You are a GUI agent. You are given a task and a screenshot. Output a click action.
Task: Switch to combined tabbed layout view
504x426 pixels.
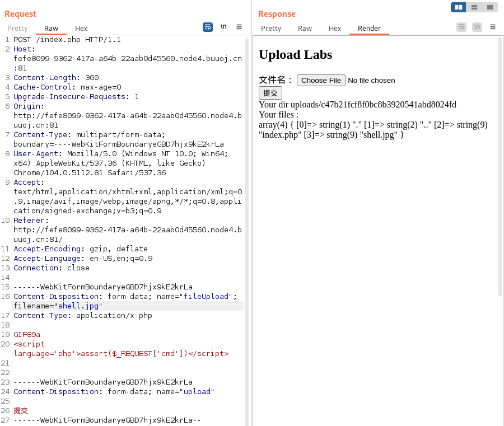pos(490,7)
